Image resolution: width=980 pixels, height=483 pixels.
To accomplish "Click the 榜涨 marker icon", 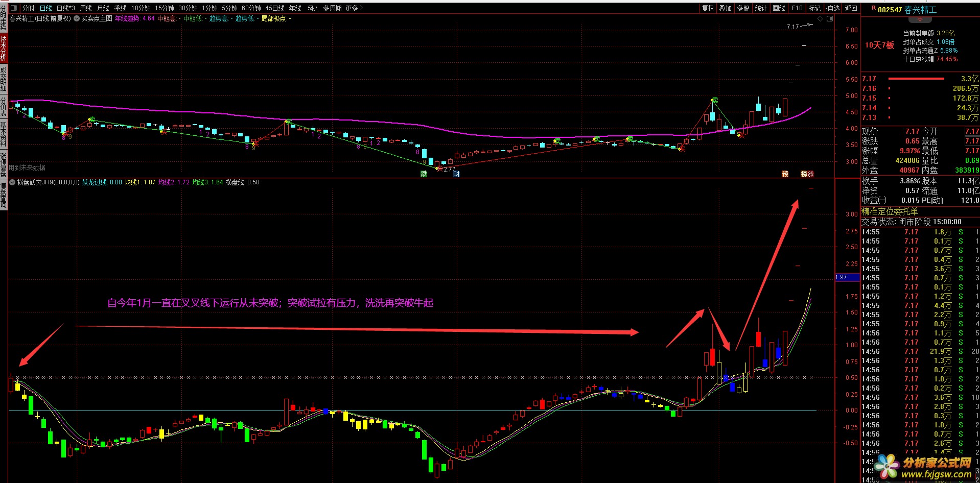I will pos(807,174).
